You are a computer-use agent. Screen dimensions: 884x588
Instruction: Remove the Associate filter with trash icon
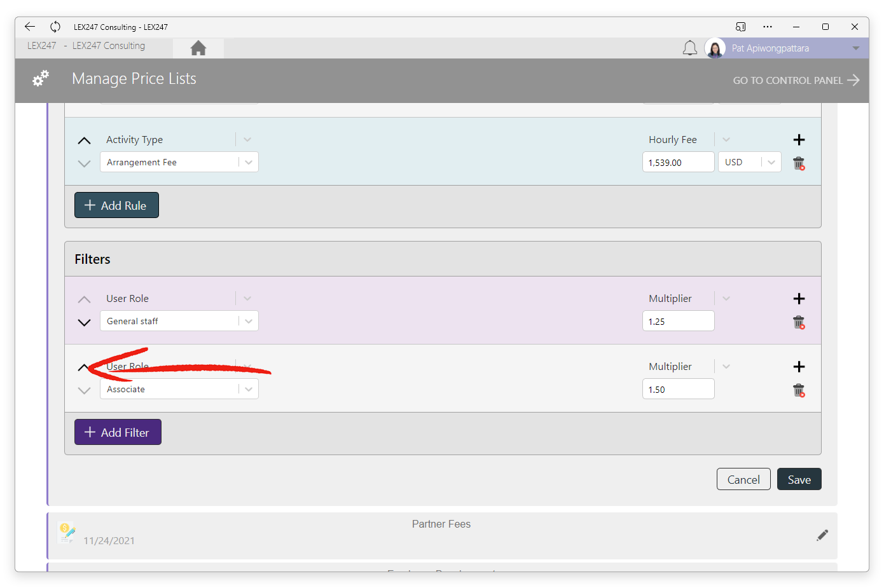[799, 390]
